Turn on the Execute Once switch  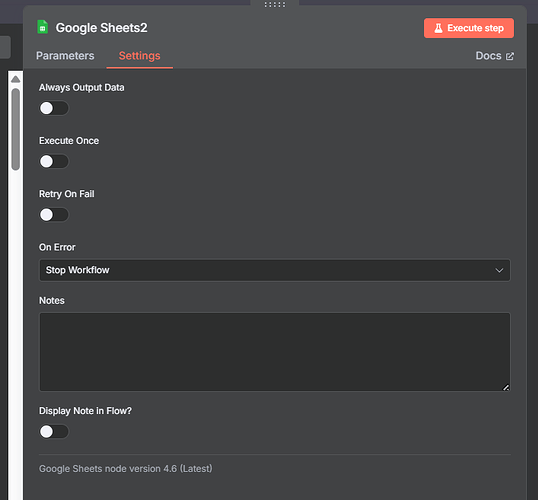point(54,161)
